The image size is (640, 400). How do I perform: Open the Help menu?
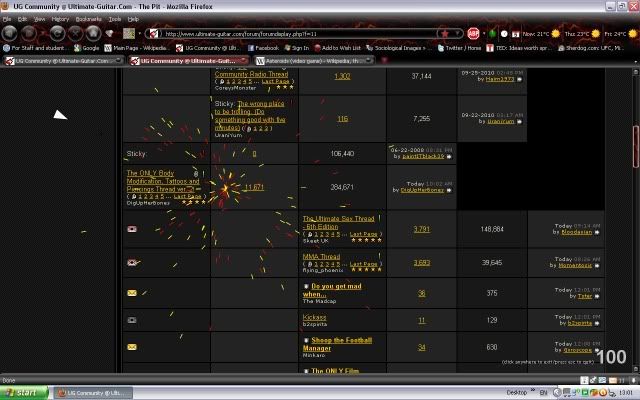click(x=133, y=19)
